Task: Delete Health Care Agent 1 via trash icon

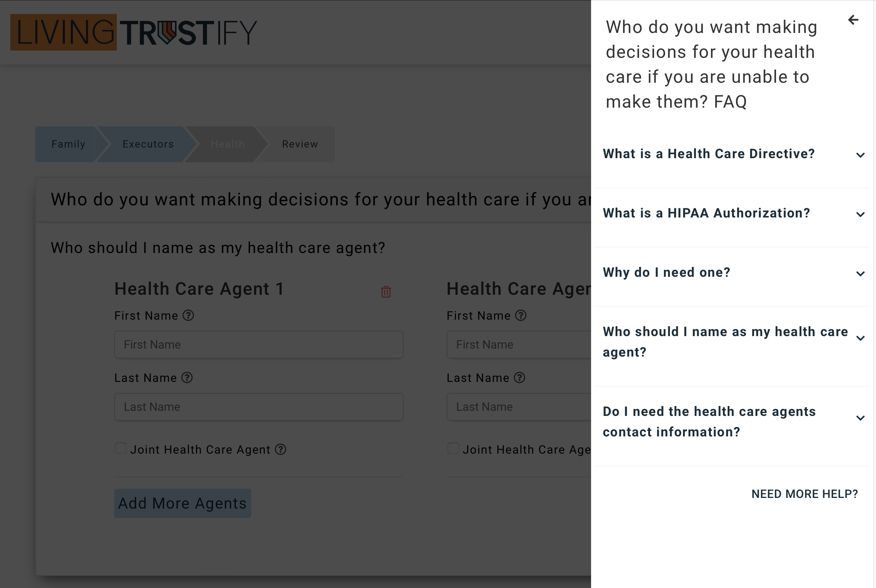Action: click(x=385, y=291)
